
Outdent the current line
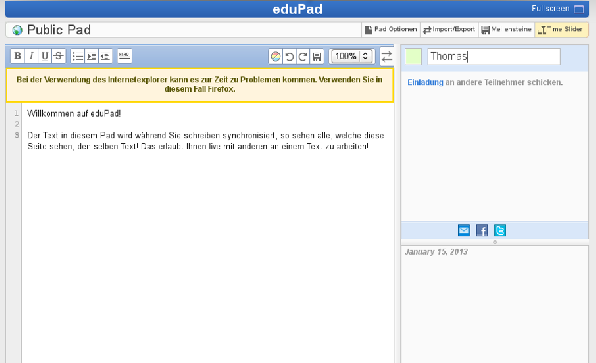[105, 56]
